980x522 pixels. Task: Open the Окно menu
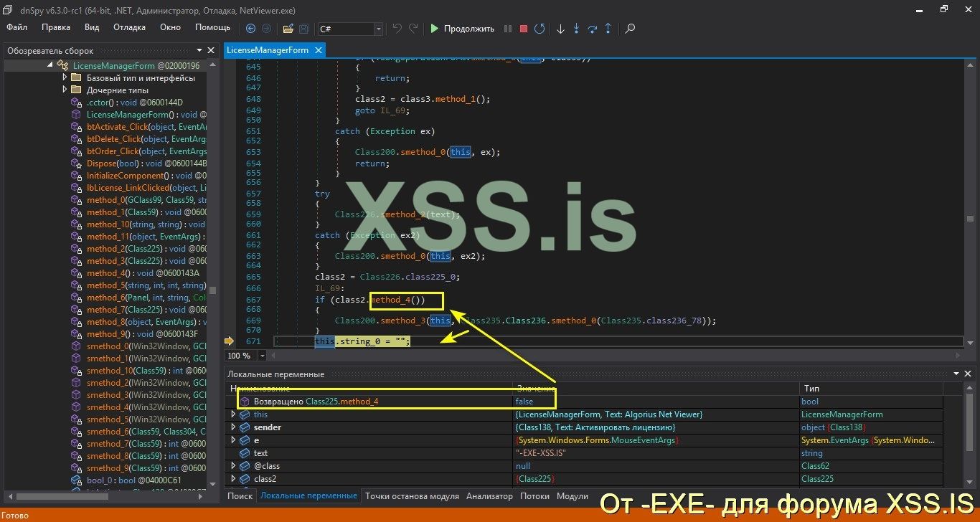(x=170, y=27)
